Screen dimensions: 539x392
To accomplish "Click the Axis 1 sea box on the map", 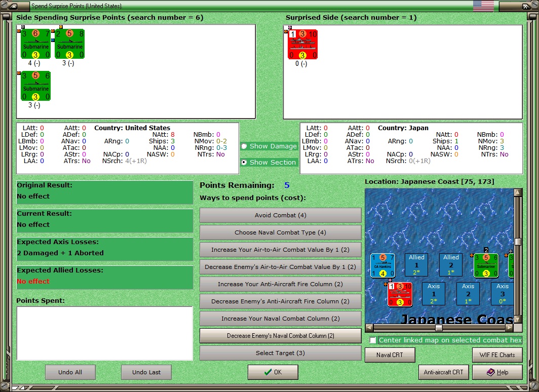I will (434, 294).
